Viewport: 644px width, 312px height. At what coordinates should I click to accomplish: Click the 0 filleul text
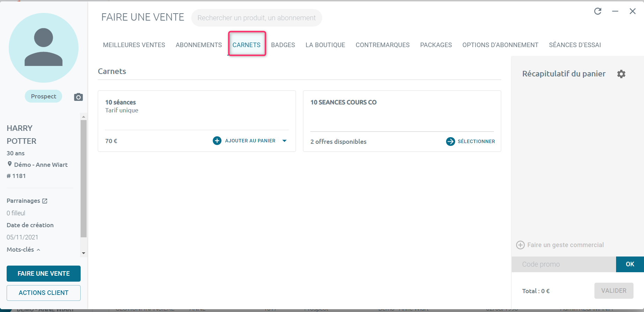(16, 213)
